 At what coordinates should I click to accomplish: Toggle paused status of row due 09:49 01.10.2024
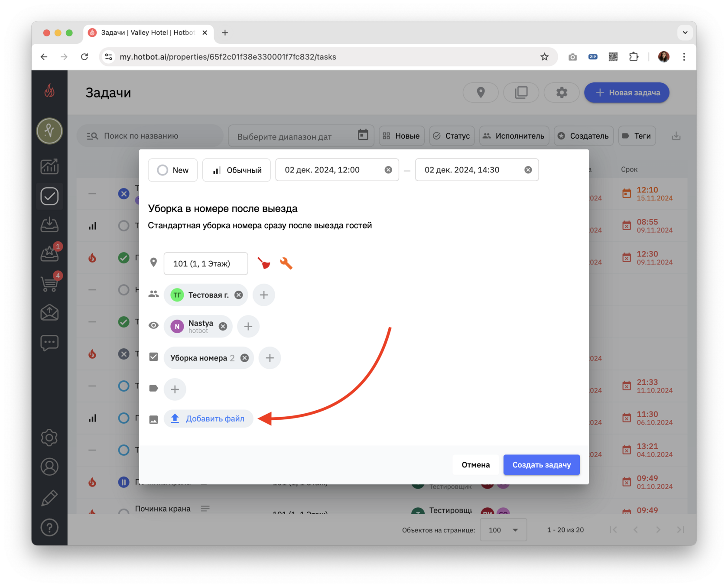pyautogui.click(x=123, y=482)
